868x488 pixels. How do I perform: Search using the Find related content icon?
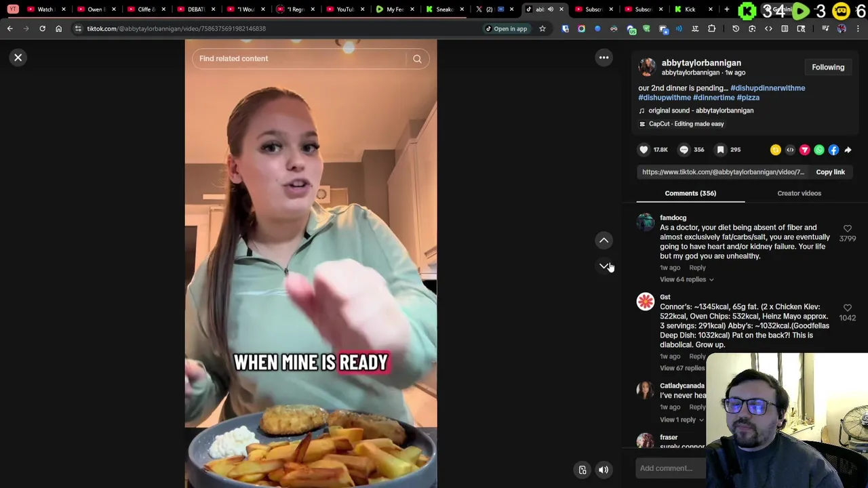click(417, 59)
